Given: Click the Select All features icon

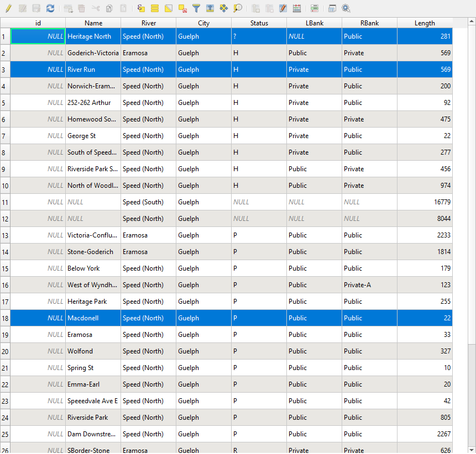Looking at the screenshot, I should 155,8.
